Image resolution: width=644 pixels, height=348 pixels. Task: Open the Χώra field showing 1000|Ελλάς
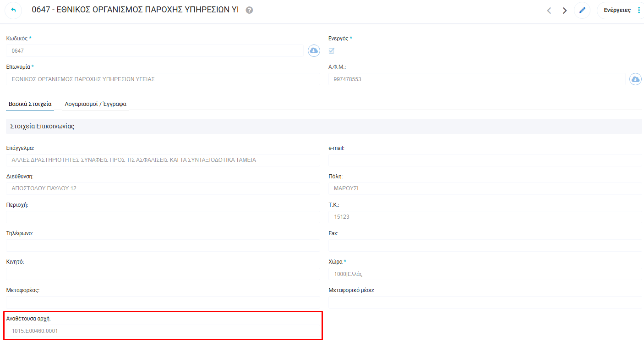click(x=485, y=274)
